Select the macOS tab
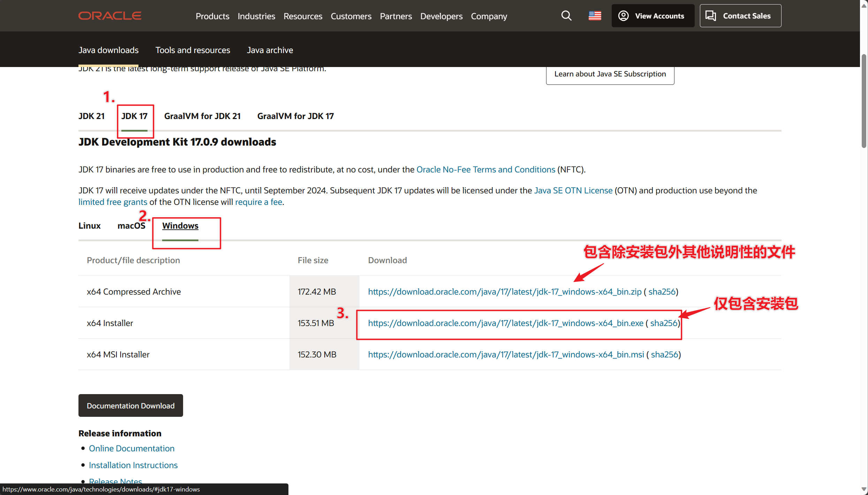The width and height of the screenshot is (868, 495). tap(131, 226)
